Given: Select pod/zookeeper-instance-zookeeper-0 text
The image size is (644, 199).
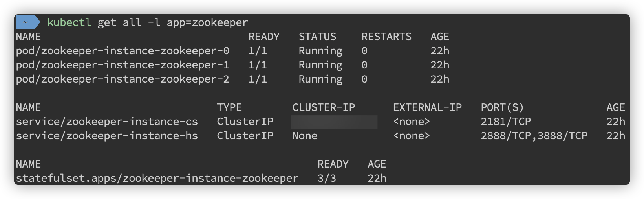Looking at the screenshot, I should [x=123, y=51].
